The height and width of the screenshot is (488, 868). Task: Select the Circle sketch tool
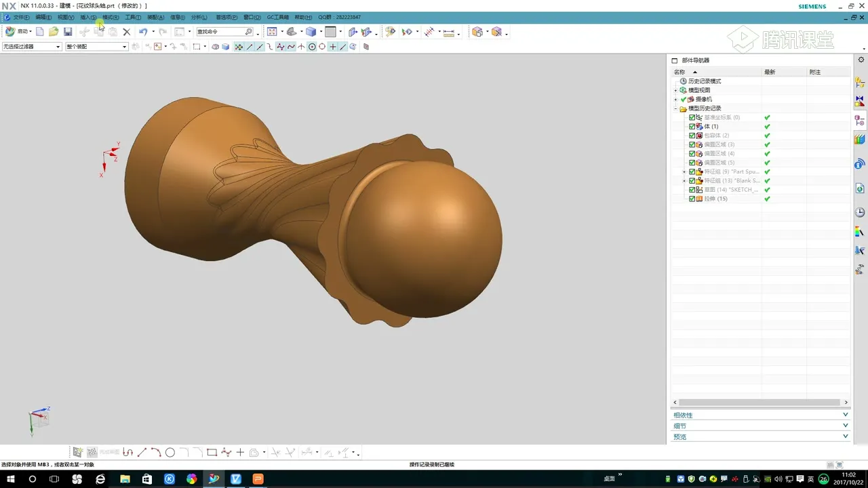pyautogui.click(x=170, y=452)
